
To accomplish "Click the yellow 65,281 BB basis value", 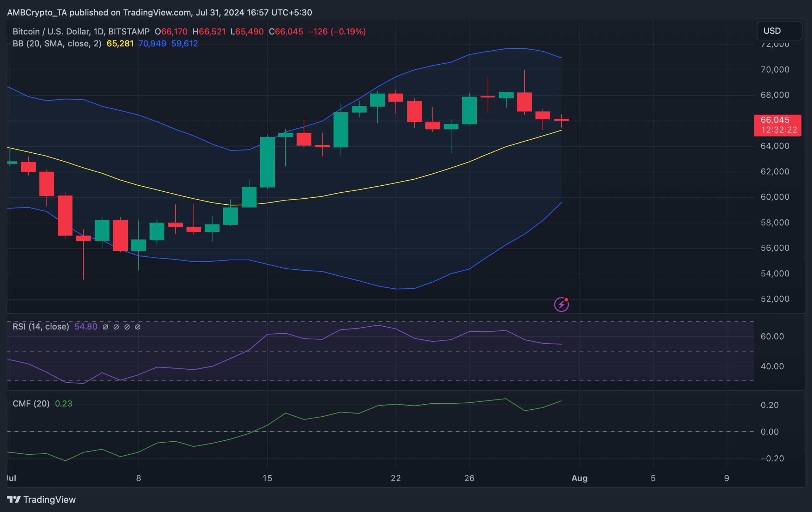I will click(120, 44).
